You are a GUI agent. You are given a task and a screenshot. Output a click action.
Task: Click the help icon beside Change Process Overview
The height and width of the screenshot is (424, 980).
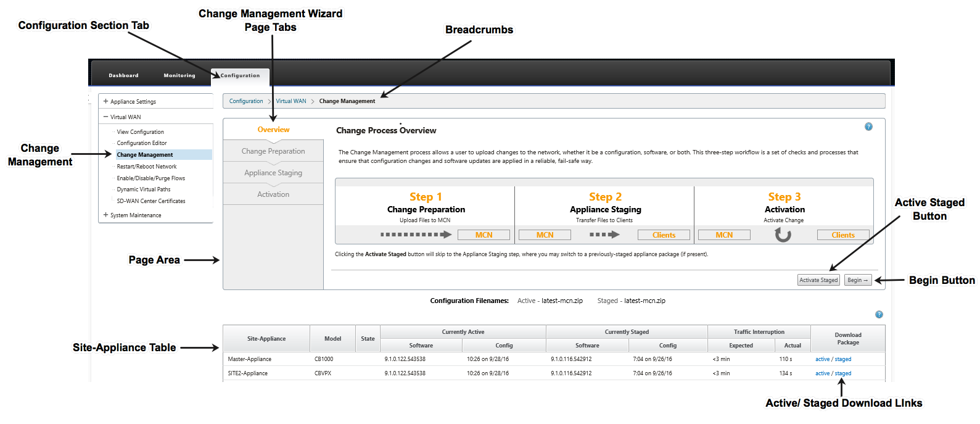coord(868,127)
